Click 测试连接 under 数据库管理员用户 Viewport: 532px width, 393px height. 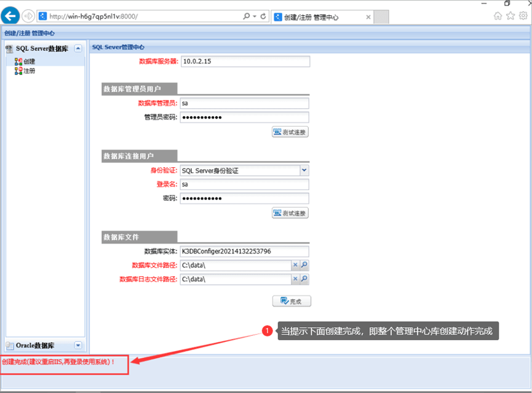(x=290, y=132)
